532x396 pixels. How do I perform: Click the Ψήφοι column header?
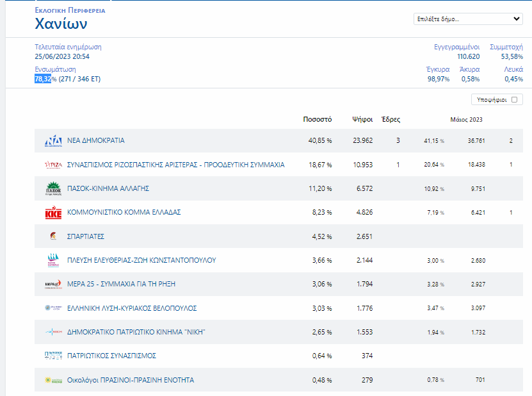click(x=362, y=119)
